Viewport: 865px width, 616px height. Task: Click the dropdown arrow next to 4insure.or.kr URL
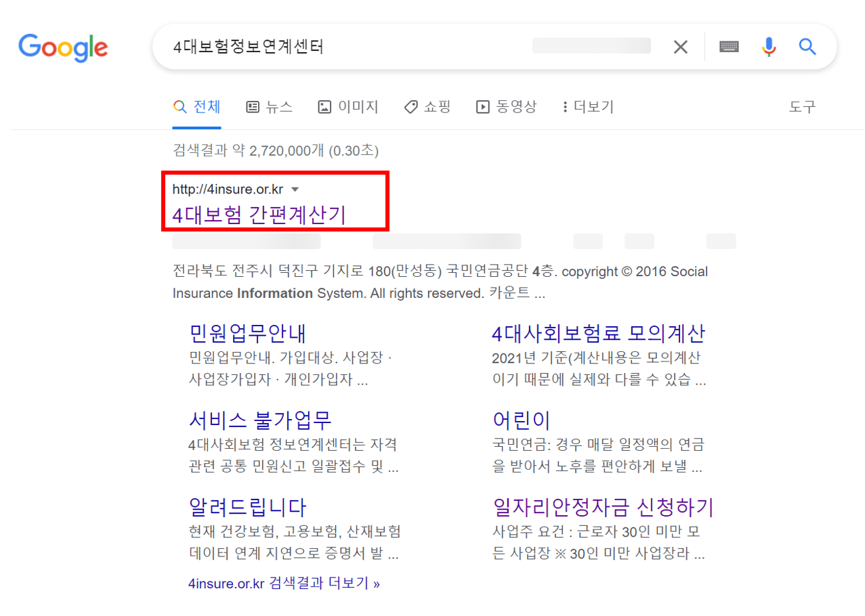pos(295,190)
